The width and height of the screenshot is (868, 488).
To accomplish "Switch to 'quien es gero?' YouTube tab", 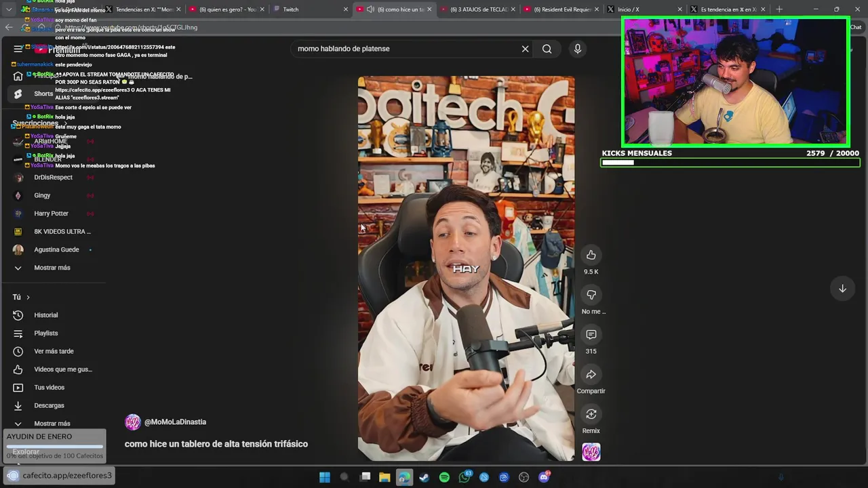I will point(227,9).
